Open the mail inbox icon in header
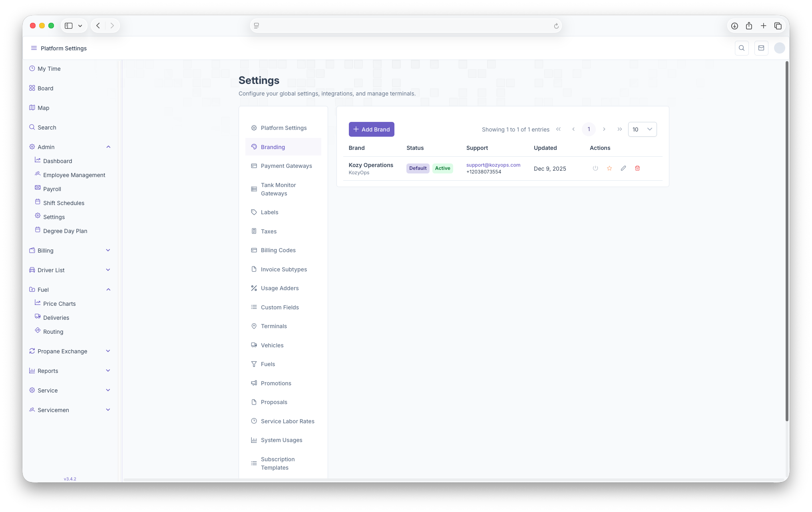Screen dimensions: 812x512 [x=761, y=48]
